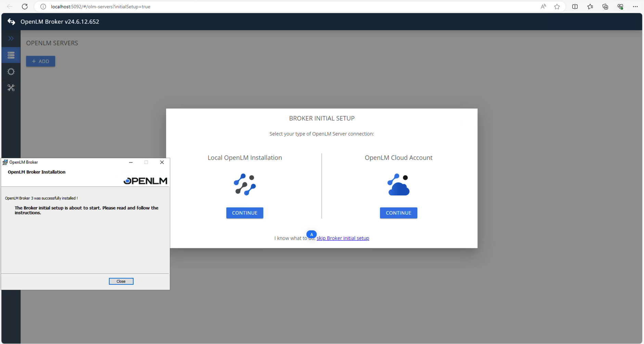
Task: Open the OpenLM Servers list sidebar icon
Action: click(x=11, y=55)
